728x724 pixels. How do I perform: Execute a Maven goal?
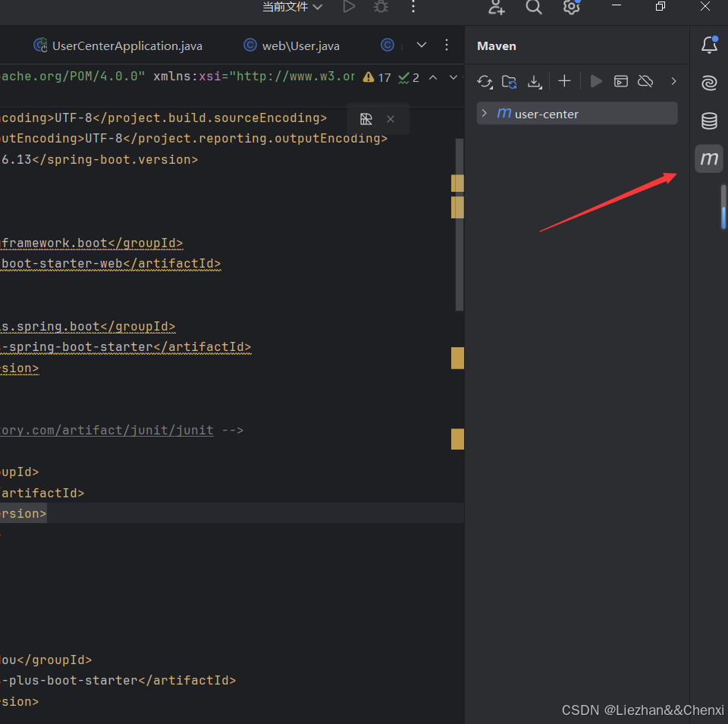(x=621, y=81)
